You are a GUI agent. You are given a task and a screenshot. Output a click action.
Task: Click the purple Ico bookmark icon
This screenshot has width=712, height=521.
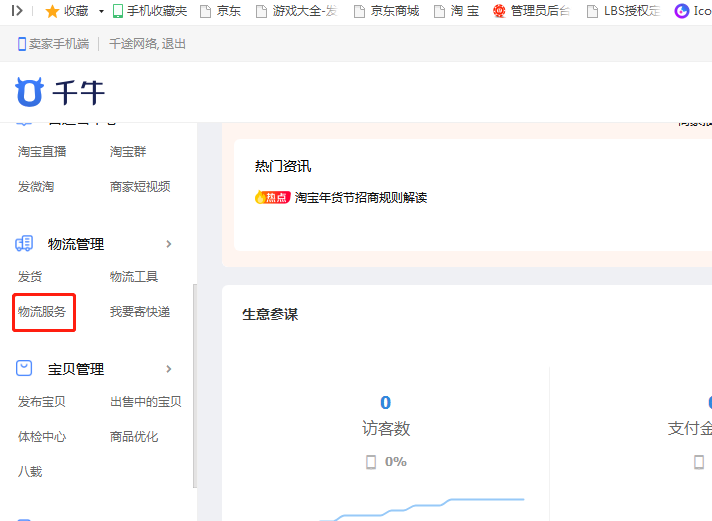(x=682, y=11)
